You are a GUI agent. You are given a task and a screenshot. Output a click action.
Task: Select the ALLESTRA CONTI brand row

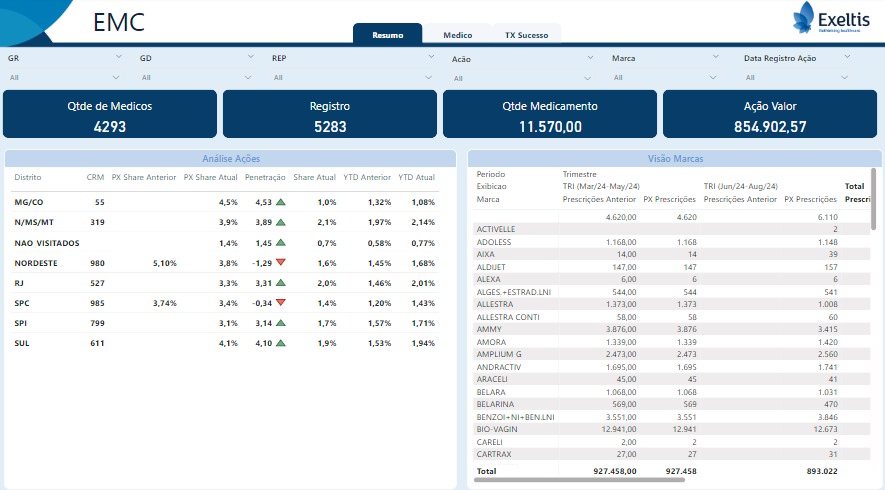[x=672, y=317]
